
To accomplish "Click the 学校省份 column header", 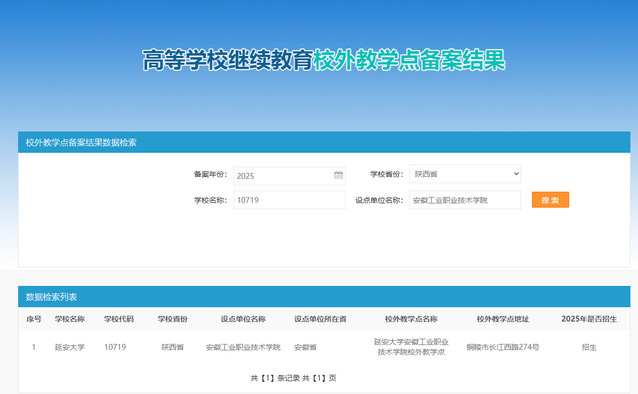I will click(173, 319).
